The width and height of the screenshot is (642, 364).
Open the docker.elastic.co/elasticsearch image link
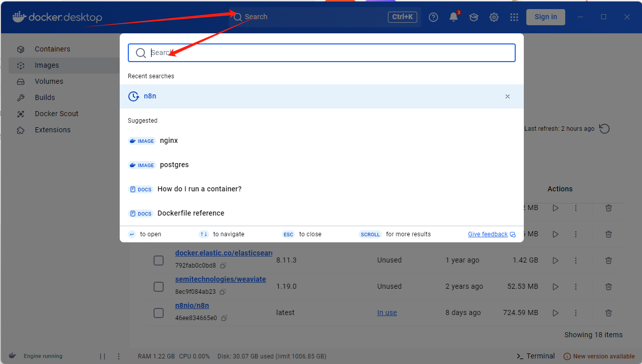[x=224, y=253]
